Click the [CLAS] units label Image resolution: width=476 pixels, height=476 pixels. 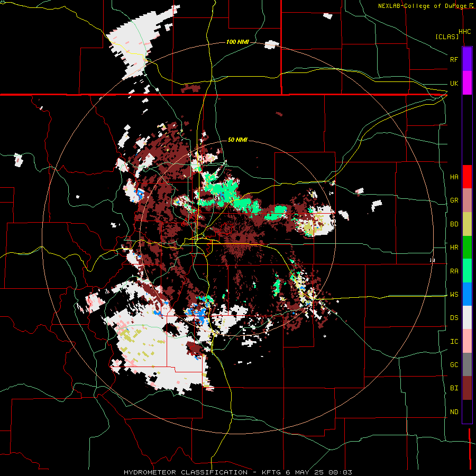point(447,36)
